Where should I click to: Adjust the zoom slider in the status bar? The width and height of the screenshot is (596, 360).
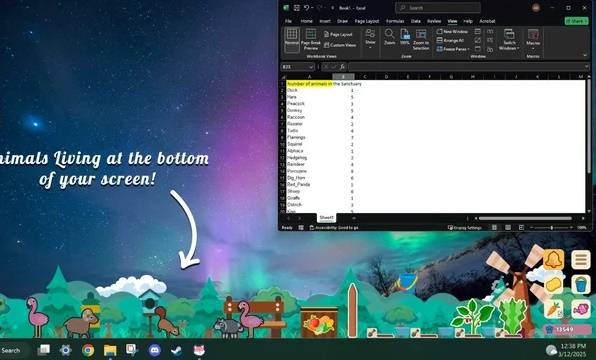[x=552, y=228]
